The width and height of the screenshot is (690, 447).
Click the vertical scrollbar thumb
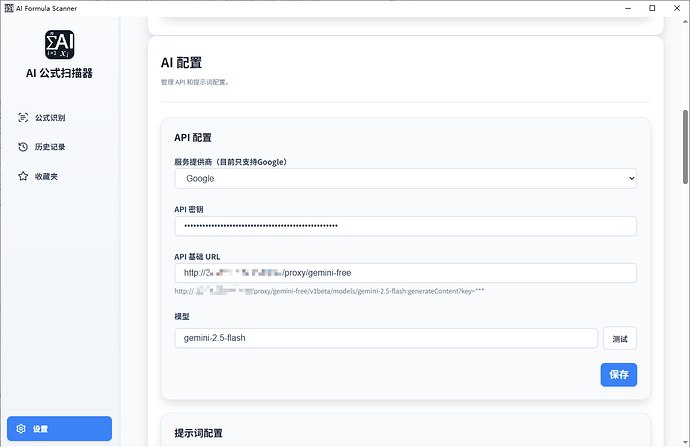coord(685,147)
